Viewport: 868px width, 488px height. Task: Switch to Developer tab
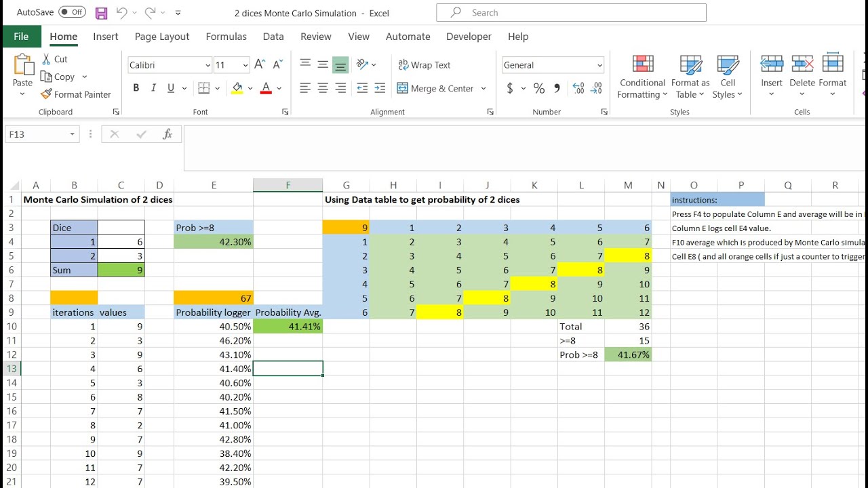point(469,37)
